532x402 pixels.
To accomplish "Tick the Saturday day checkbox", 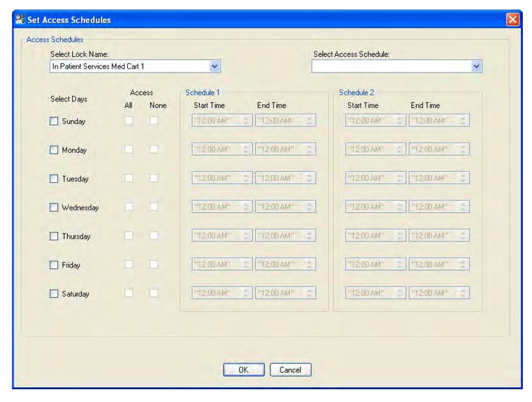I will point(54,293).
